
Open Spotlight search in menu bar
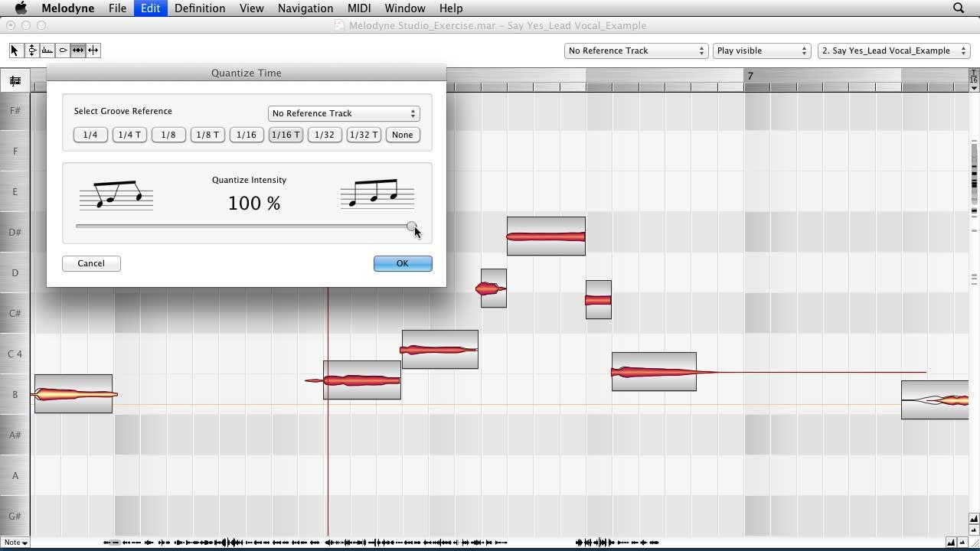(959, 8)
